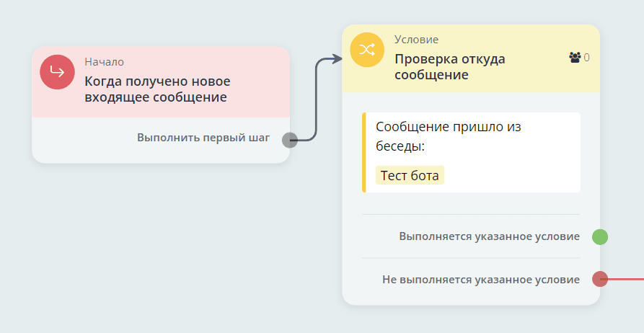Click the "Не выполняется указанное условие" output row
The height and width of the screenshot is (333, 644).
point(480,279)
